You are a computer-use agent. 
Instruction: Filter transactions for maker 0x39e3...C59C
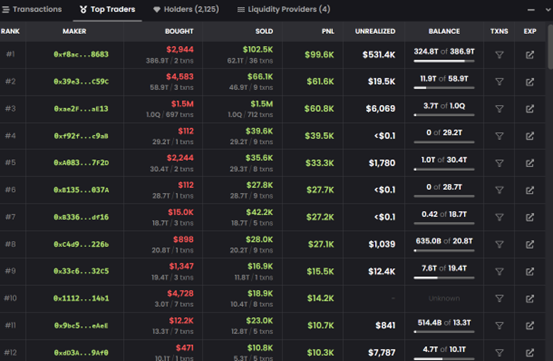(x=499, y=82)
